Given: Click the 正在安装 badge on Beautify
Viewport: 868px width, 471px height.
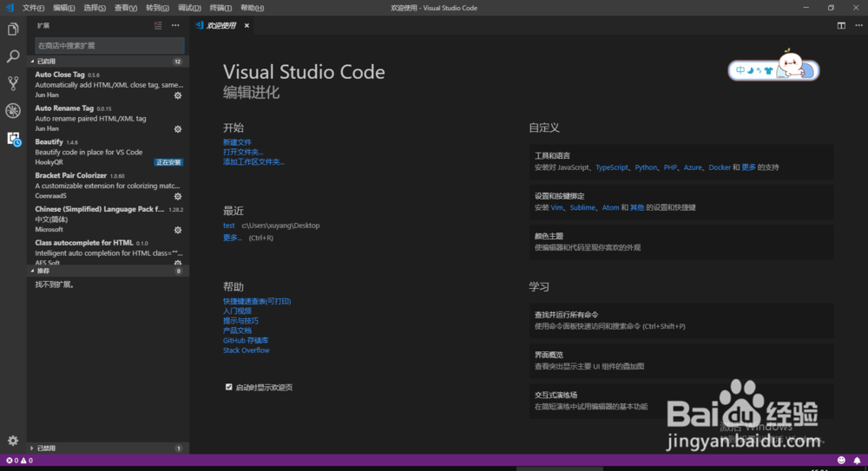Looking at the screenshot, I should 168,162.
